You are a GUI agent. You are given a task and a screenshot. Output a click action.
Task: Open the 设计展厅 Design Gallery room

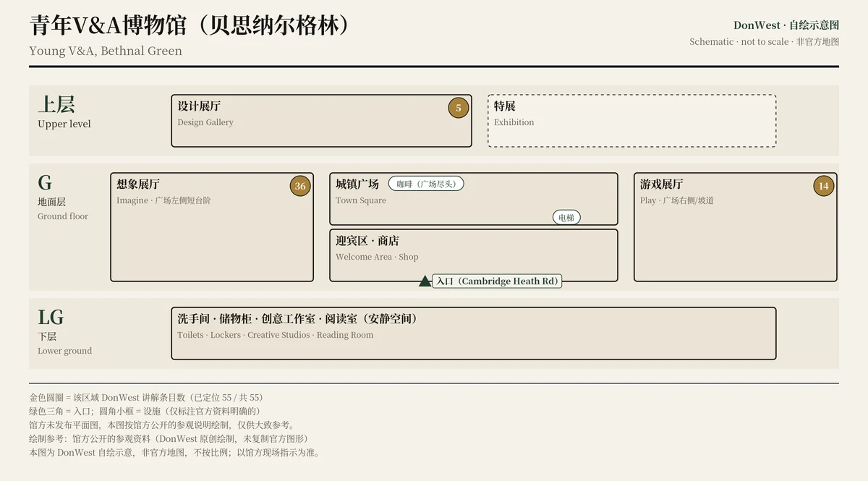pos(321,121)
